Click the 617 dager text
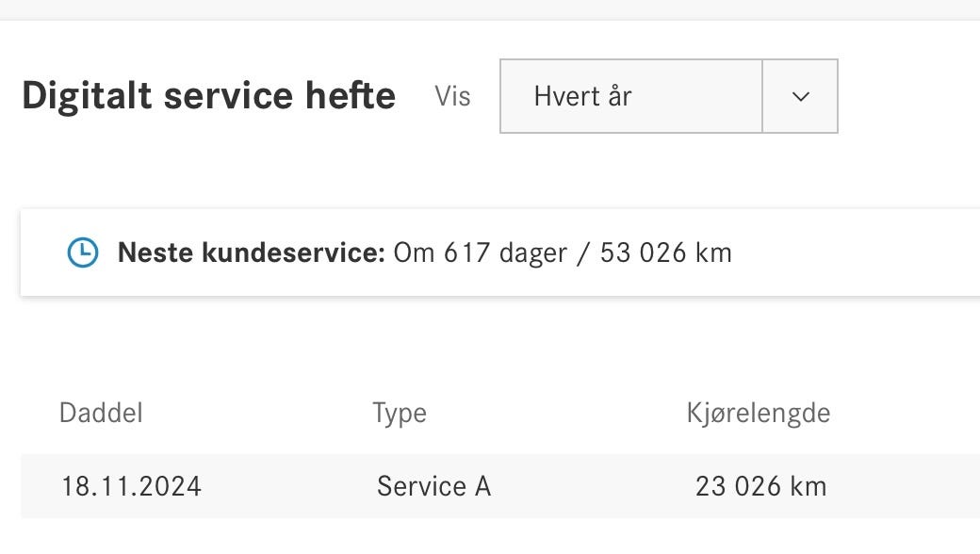The image size is (980, 554). pos(505,253)
